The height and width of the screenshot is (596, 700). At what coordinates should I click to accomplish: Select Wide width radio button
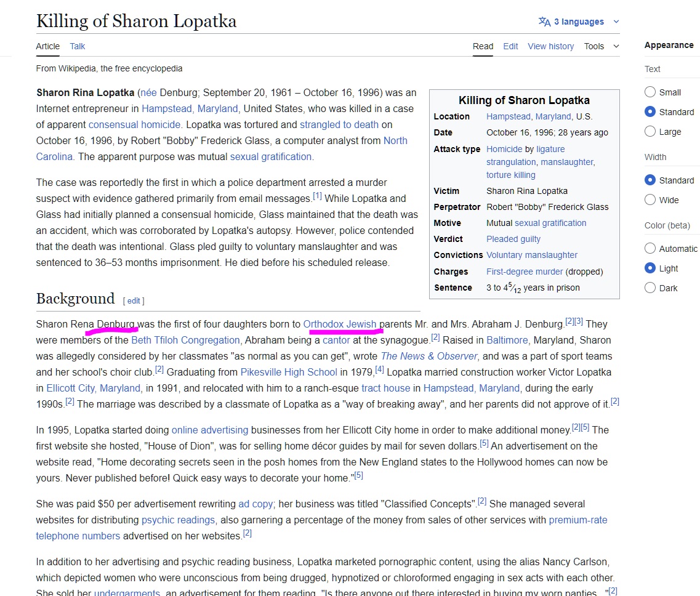[x=650, y=199]
